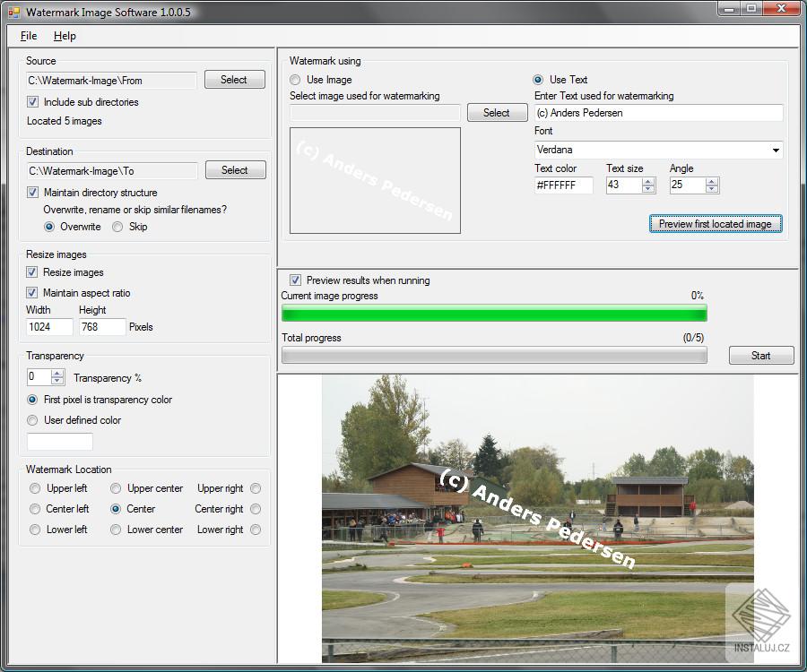
Task: Click Select next to the Source path
Action: [x=234, y=79]
